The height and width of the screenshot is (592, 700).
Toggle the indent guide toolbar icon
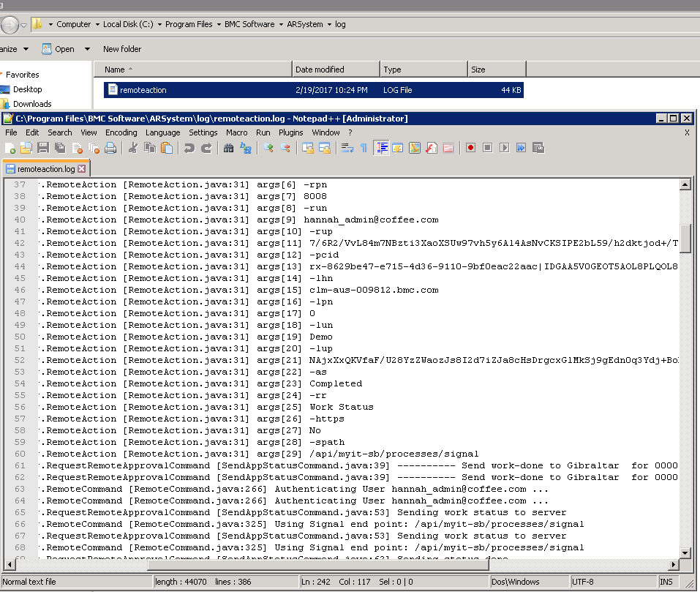click(381, 149)
